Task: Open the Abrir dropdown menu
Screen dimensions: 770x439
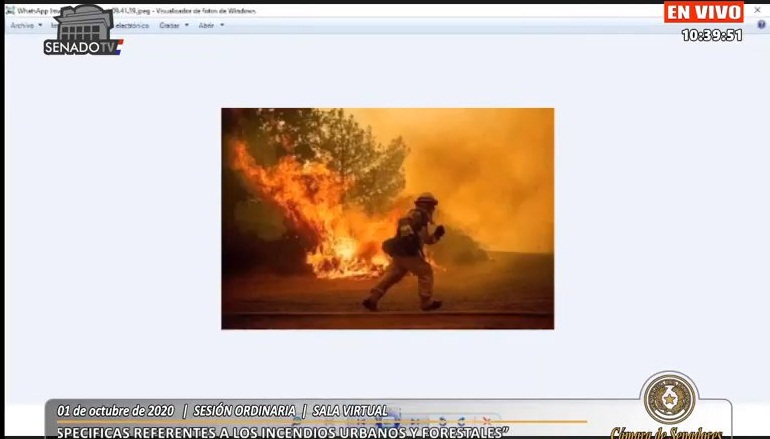Action: (x=211, y=25)
